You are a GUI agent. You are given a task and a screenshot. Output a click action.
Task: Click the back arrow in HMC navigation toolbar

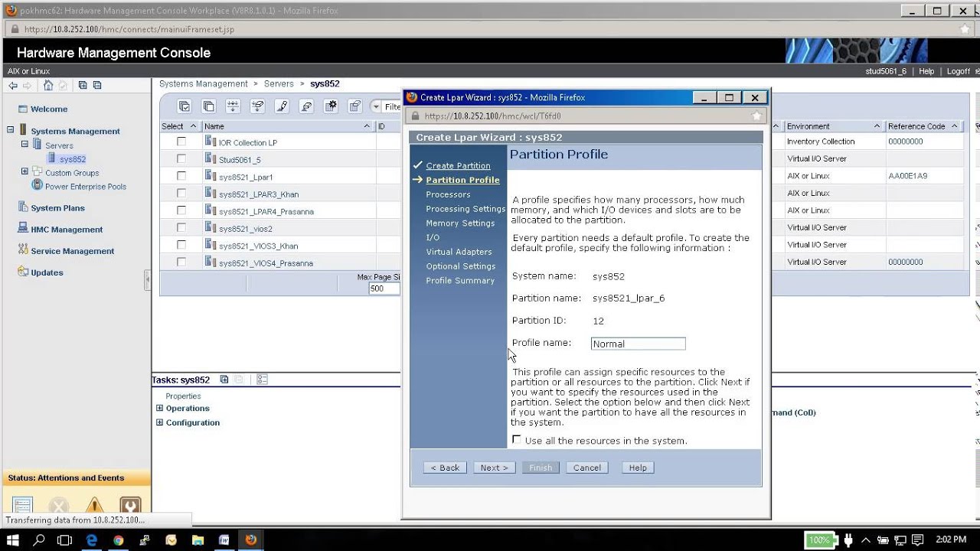click(13, 86)
